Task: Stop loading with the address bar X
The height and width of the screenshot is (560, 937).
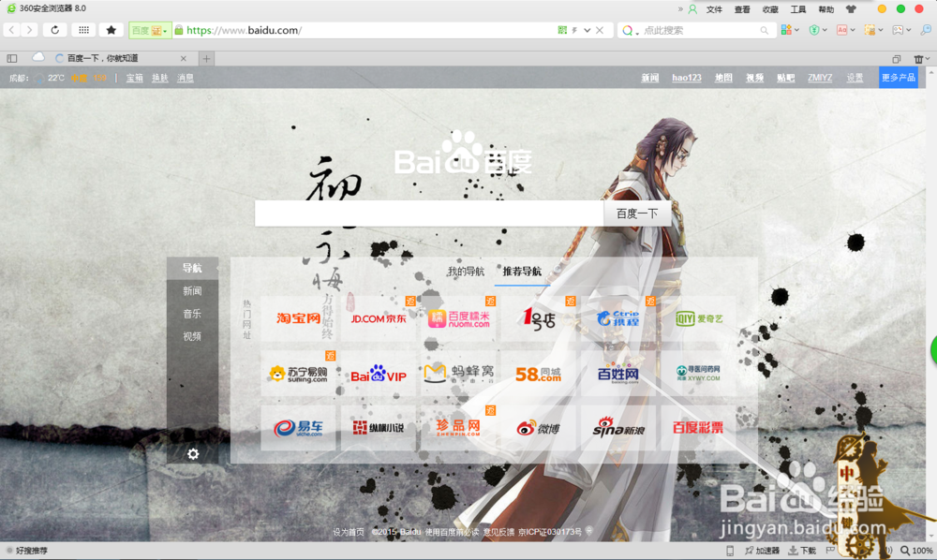Action: 600,30
